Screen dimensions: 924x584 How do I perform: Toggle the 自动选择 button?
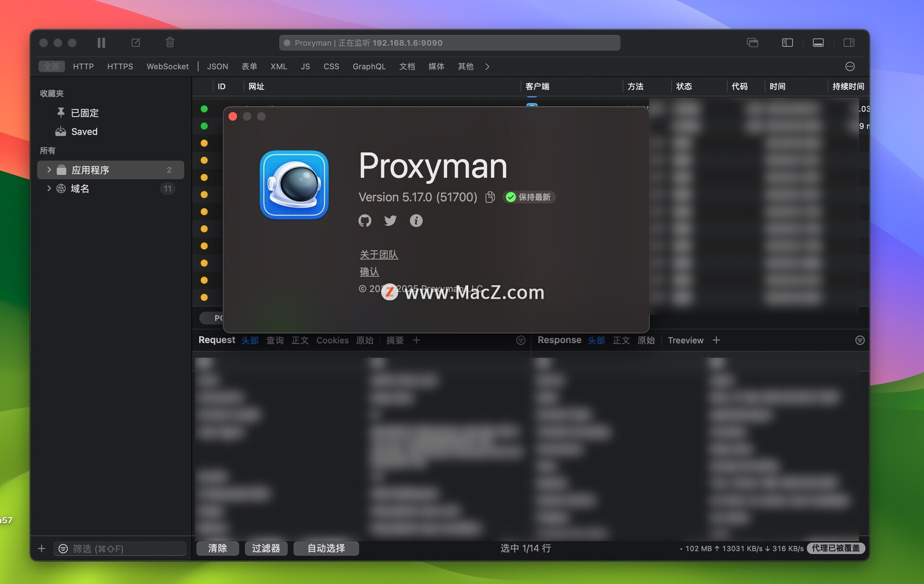click(326, 548)
